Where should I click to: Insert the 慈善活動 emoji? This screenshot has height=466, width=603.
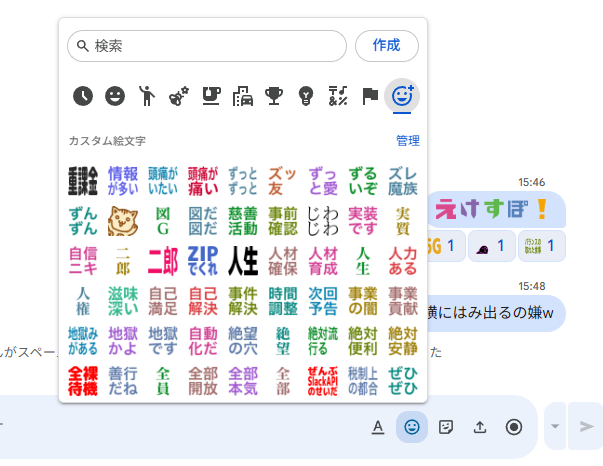coord(243,221)
